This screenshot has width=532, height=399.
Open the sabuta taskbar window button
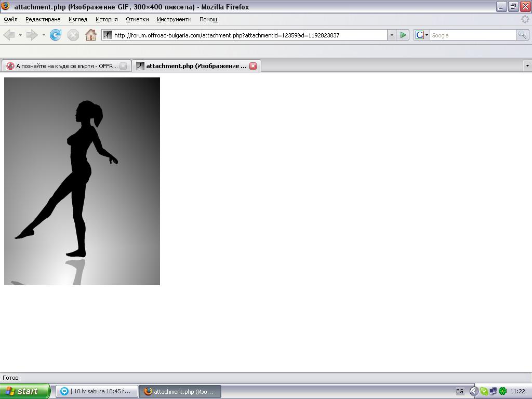[97, 391]
